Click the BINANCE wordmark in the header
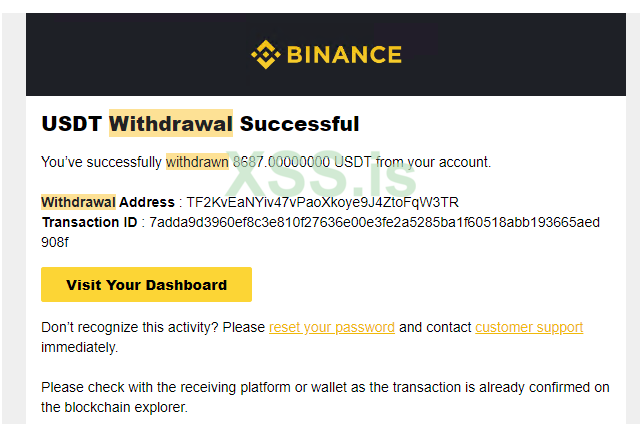640x424 pixels. (343, 54)
